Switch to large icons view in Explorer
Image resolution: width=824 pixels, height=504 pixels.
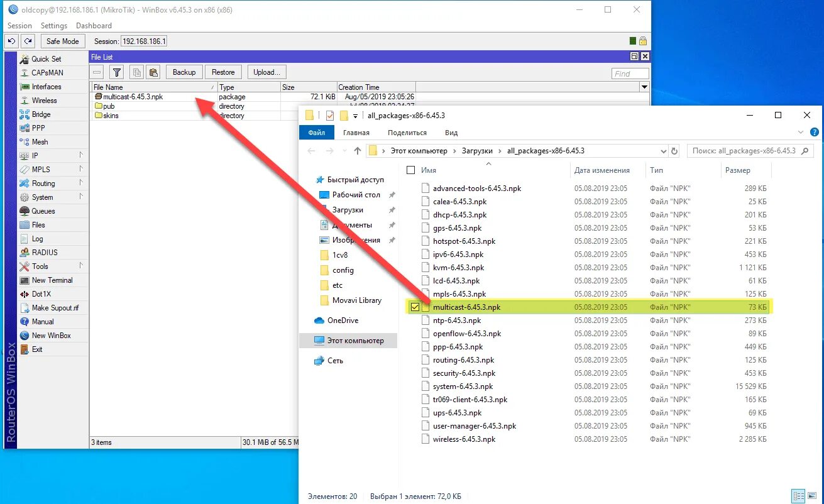click(813, 496)
